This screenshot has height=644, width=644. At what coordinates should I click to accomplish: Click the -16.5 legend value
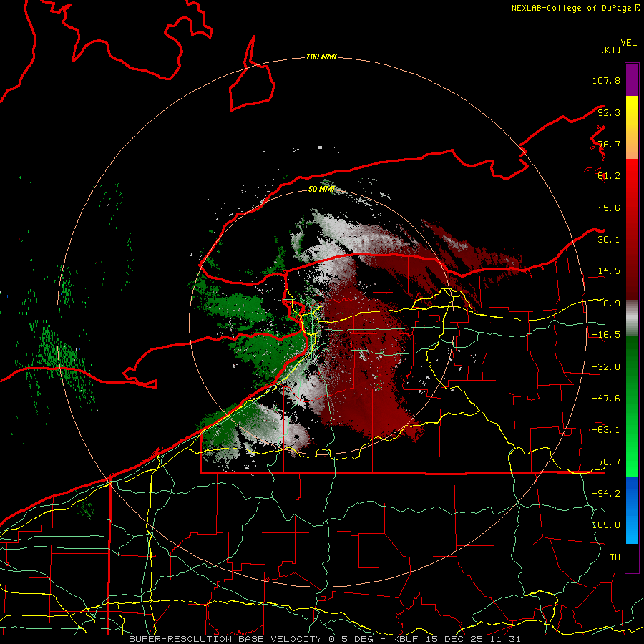(606, 335)
